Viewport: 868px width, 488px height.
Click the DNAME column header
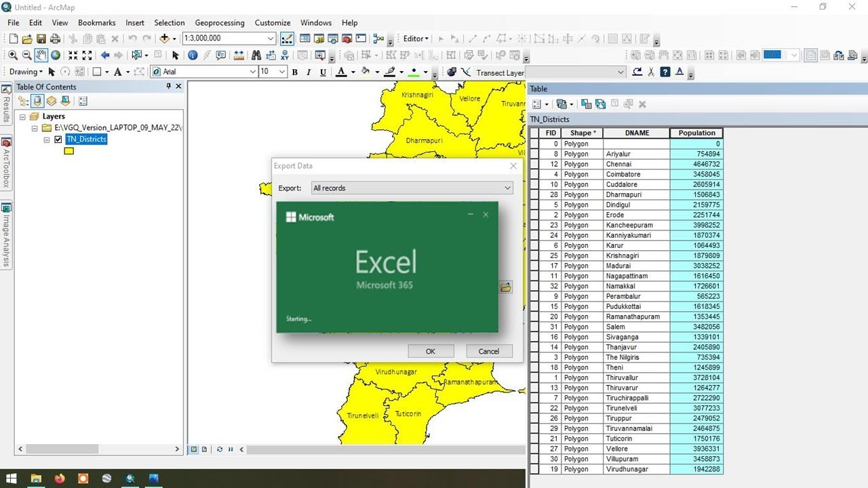(637, 133)
